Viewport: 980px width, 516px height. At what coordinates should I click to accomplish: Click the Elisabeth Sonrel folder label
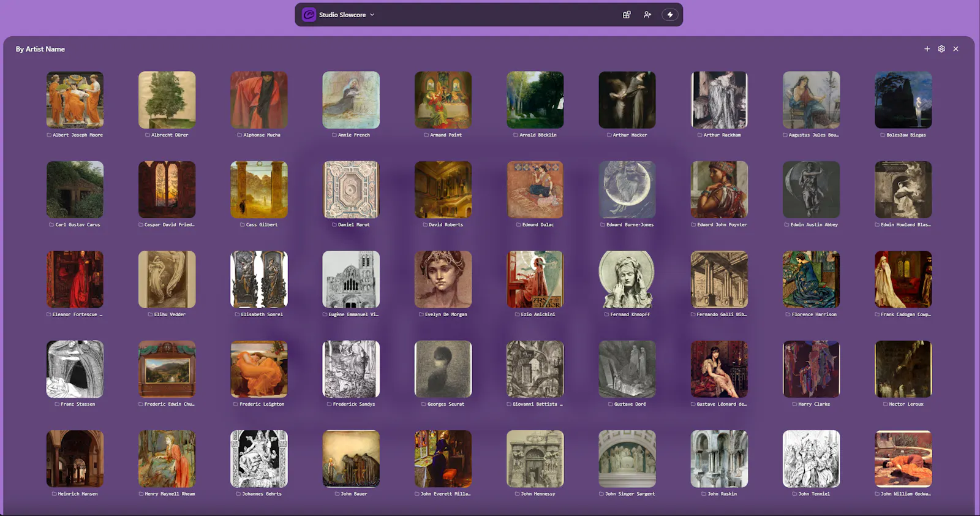pyautogui.click(x=259, y=314)
